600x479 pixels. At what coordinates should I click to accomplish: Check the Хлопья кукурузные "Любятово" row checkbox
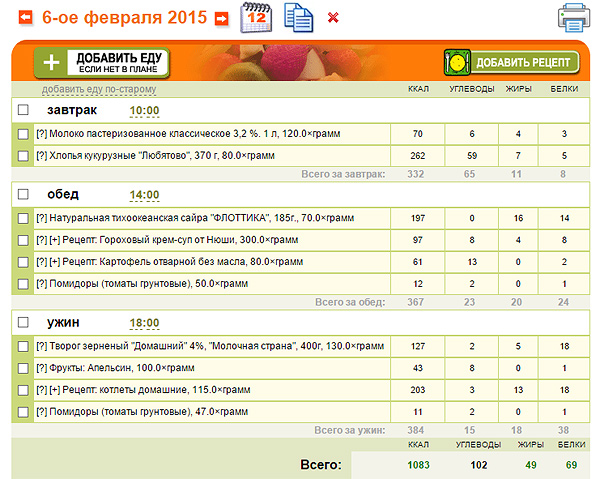click(x=24, y=156)
